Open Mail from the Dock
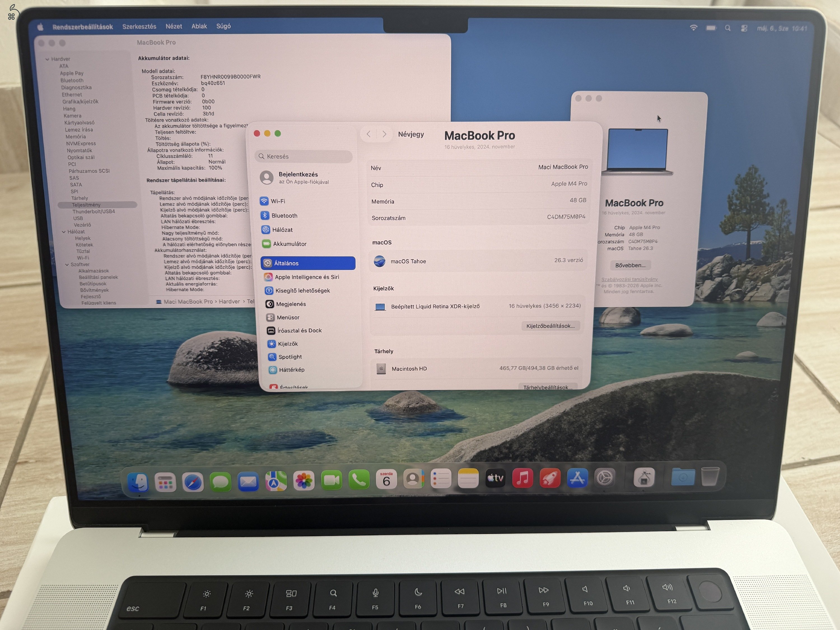840x630 pixels. point(248,482)
